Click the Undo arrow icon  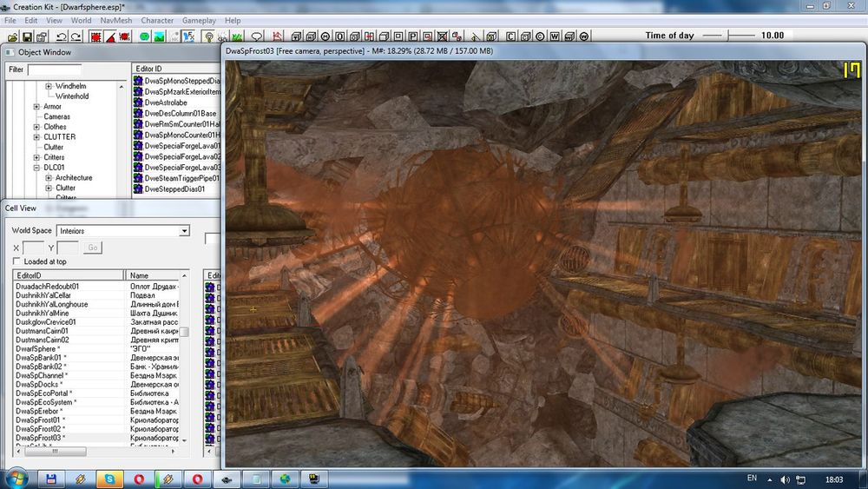(61, 36)
